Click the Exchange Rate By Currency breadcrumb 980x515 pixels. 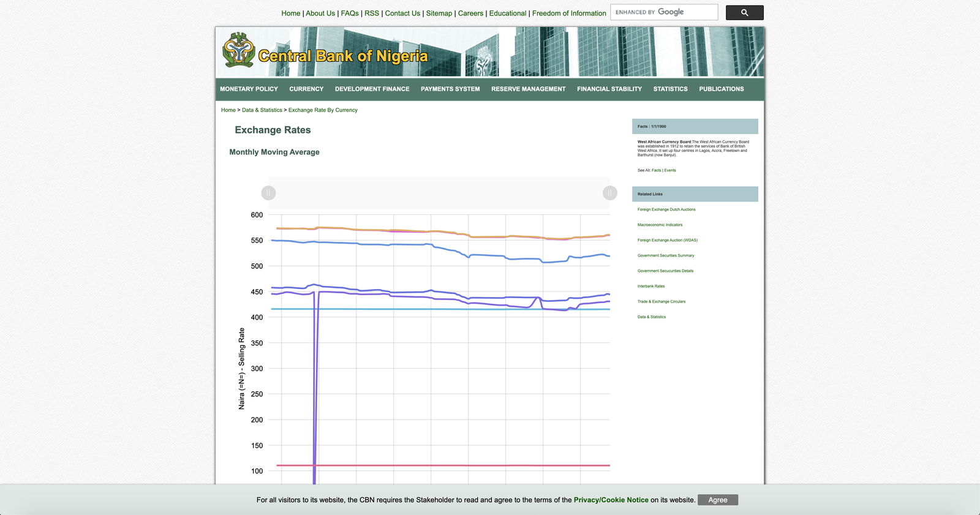tap(323, 110)
